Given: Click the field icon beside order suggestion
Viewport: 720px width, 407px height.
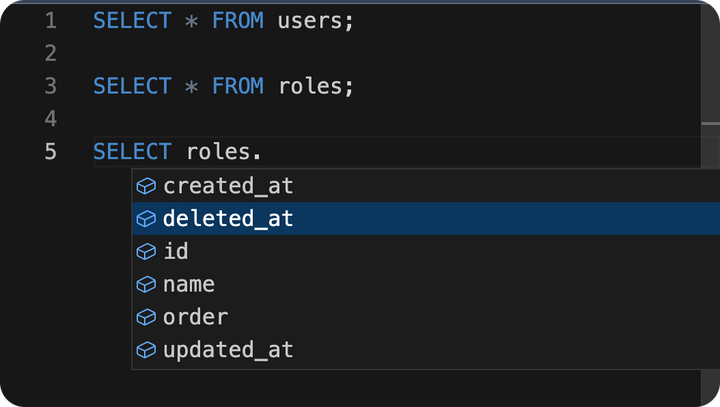Looking at the screenshot, I should (x=146, y=318).
